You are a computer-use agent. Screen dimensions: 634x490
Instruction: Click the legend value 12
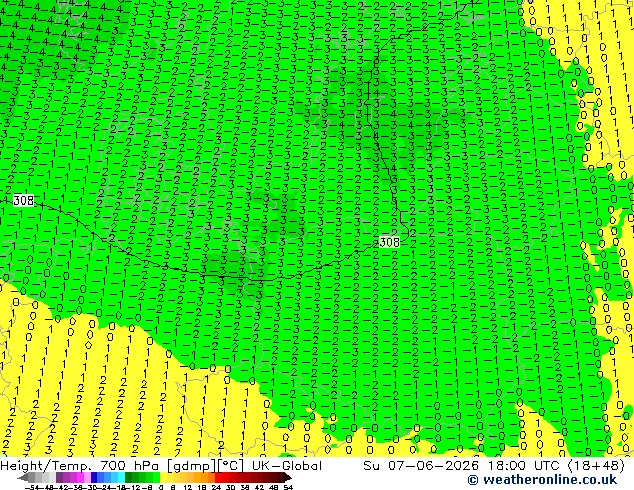click(187, 488)
